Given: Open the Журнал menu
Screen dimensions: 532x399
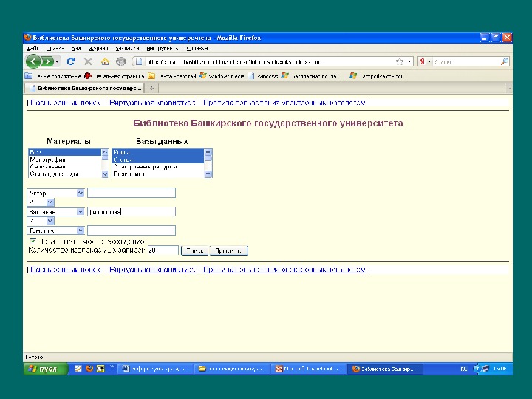Looking at the screenshot, I should tap(98, 48).
